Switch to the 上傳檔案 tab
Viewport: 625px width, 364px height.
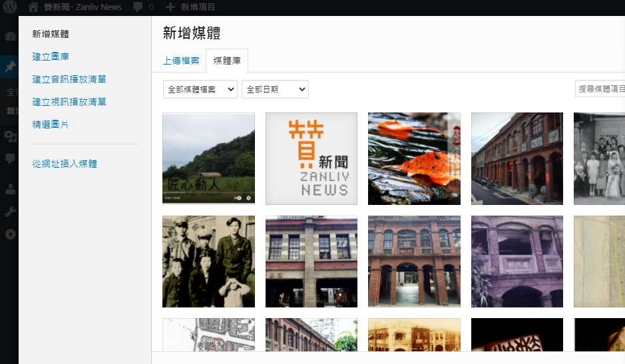pos(181,61)
